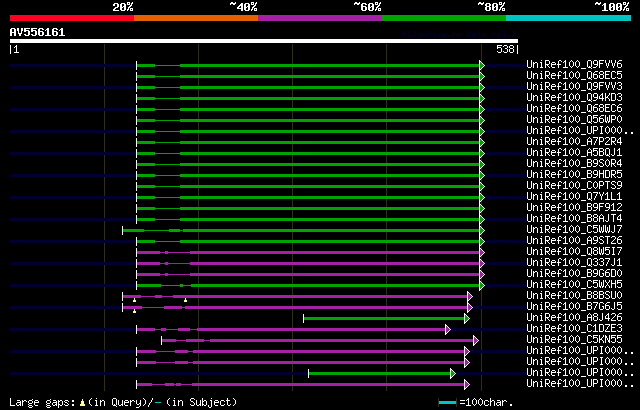Viewport: 640px width, 410px height.
Task: Open the UniRef100_Q68EC5 hit label
Action: pos(574,75)
